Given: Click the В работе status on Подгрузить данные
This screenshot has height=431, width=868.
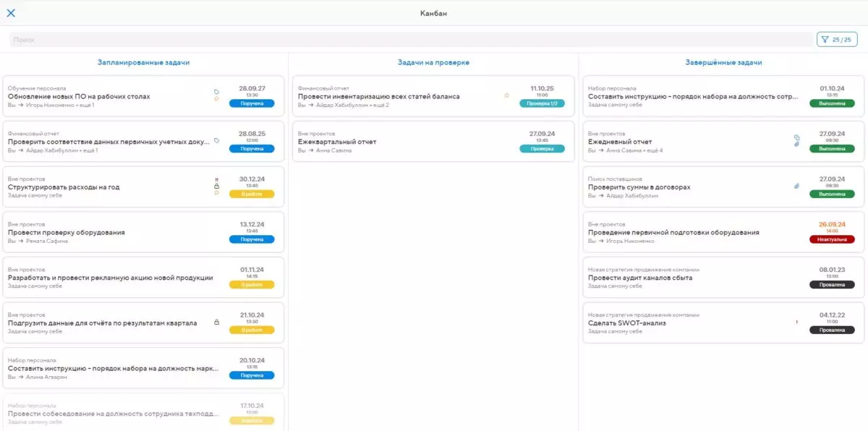Looking at the screenshot, I should (252, 330).
